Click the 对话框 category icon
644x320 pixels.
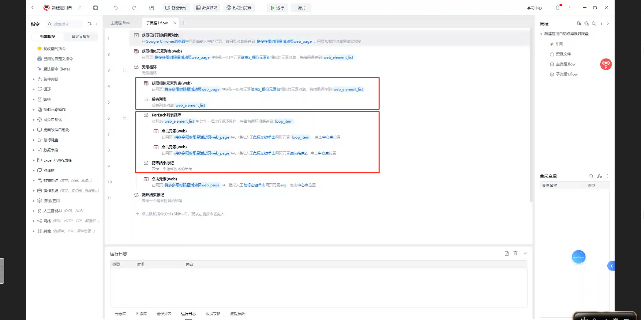[39, 170]
